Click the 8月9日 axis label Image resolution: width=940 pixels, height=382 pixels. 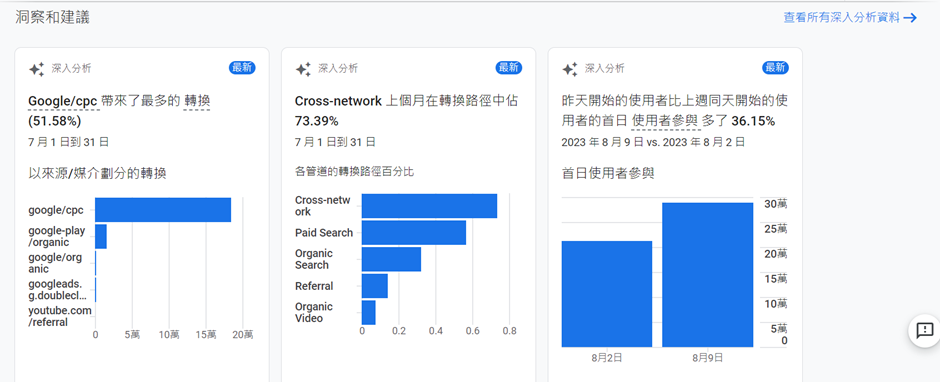pyautogui.click(x=707, y=358)
